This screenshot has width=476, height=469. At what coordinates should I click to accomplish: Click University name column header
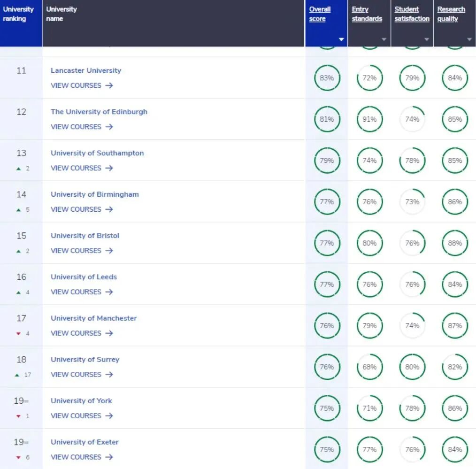click(173, 23)
